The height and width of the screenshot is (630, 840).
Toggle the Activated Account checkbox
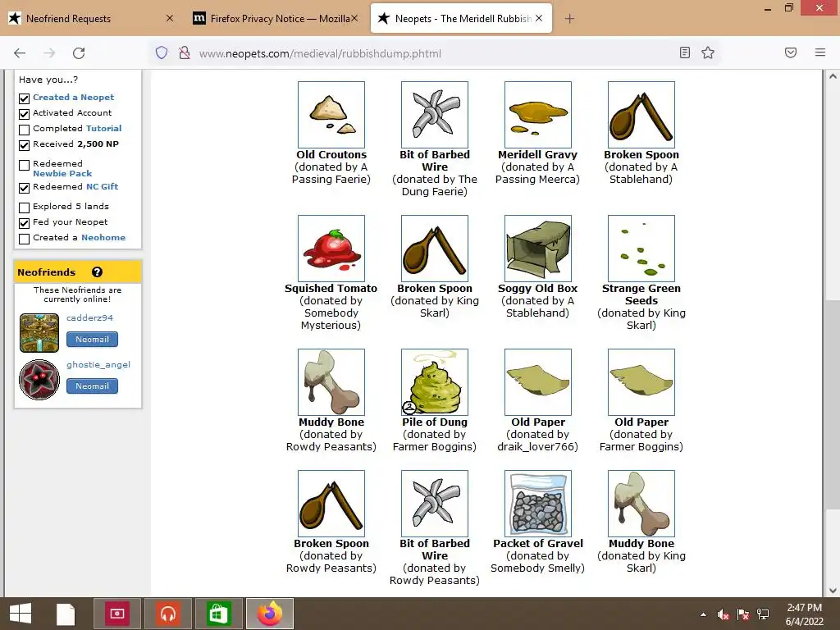coord(24,114)
